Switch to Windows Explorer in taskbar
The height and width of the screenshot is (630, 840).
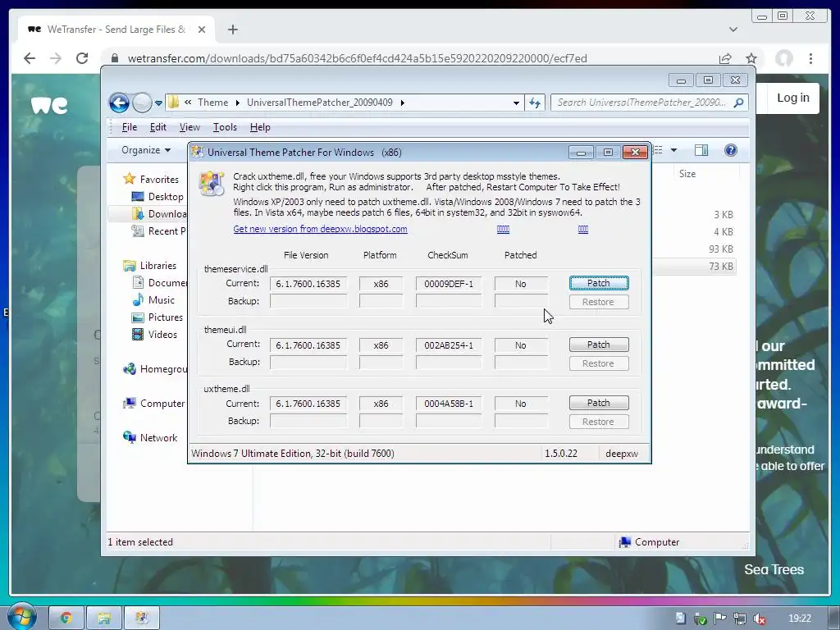tap(104, 618)
